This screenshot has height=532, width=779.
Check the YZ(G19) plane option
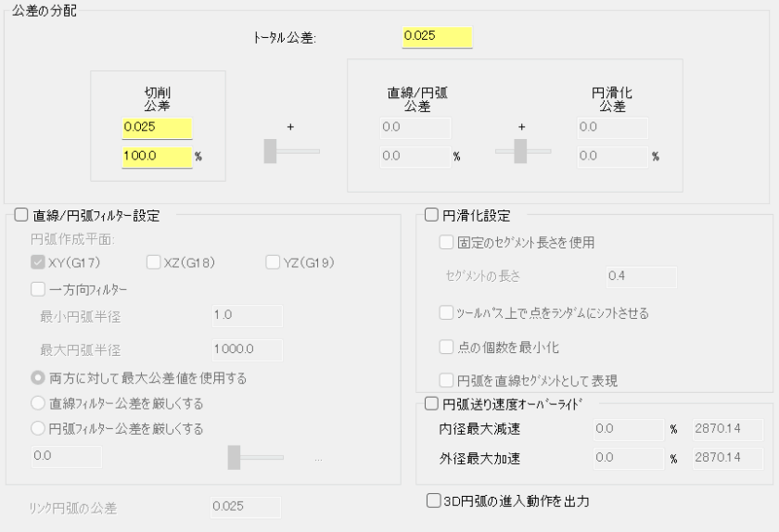click(x=272, y=262)
